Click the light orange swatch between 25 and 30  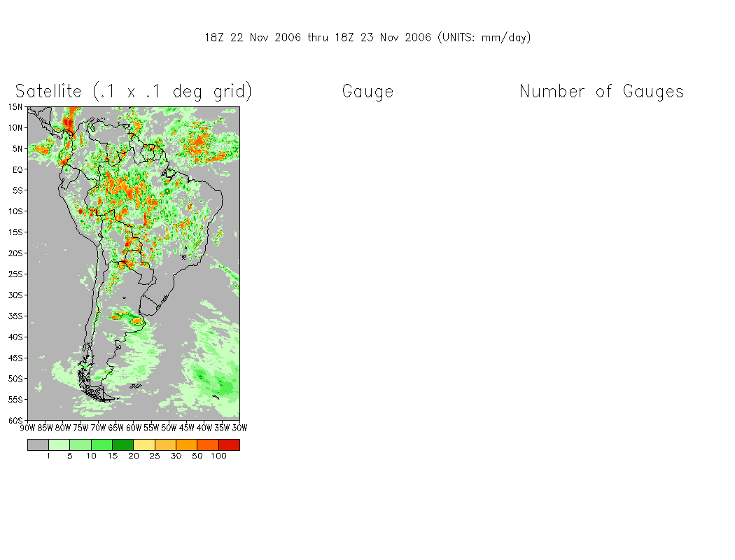(165, 444)
